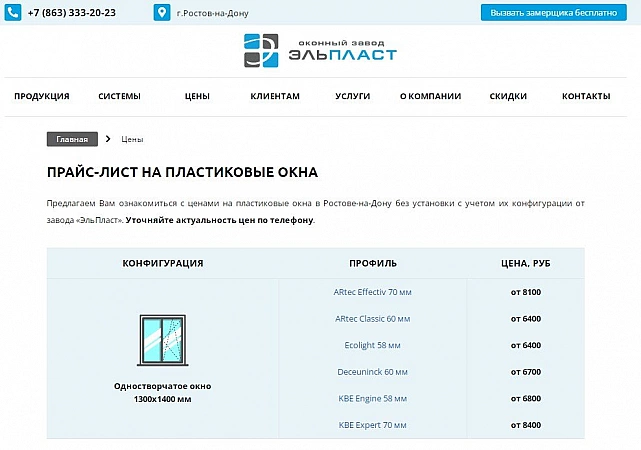This screenshot has width=641, height=450.
Task: Click the ЭльПласт logo
Action: [320, 51]
